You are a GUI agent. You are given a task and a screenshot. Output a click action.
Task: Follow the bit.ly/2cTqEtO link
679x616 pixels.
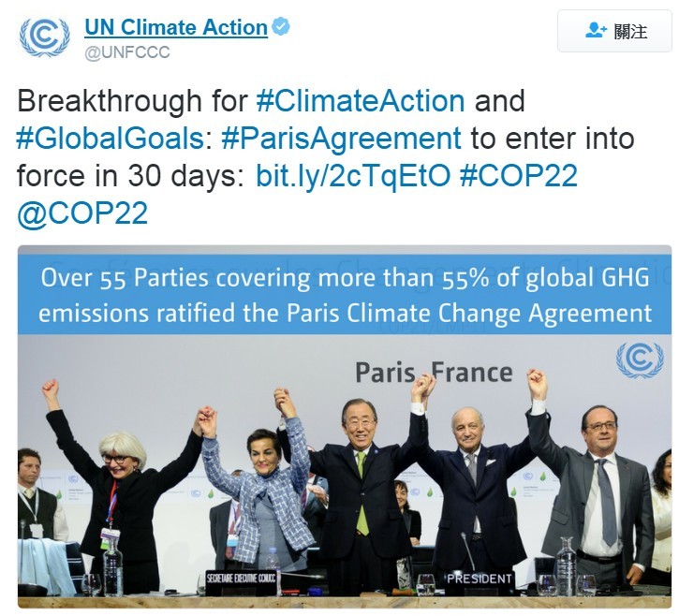pyautogui.click(x=353, y=176)
